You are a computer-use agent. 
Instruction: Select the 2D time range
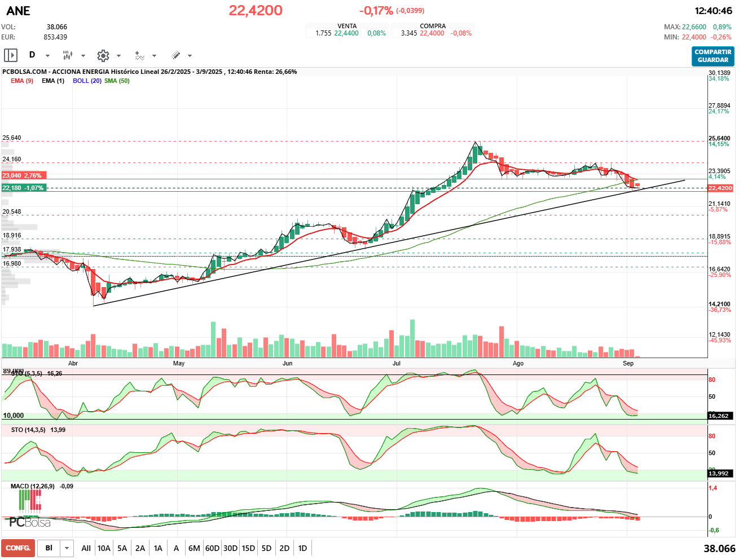(284, 548)
